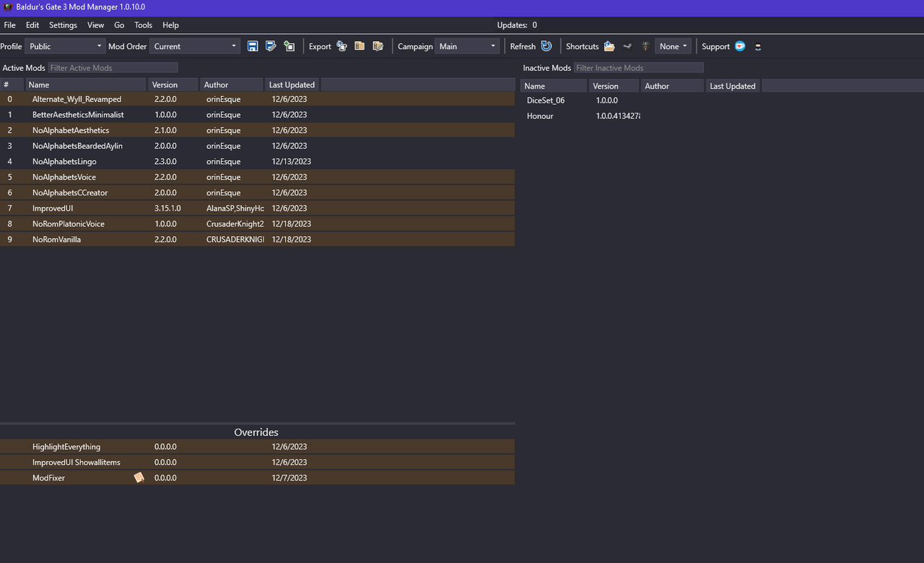Click Honour version 1.0.0.4134278 cell
The image size is (924, 563).
[x=618, y=115]
